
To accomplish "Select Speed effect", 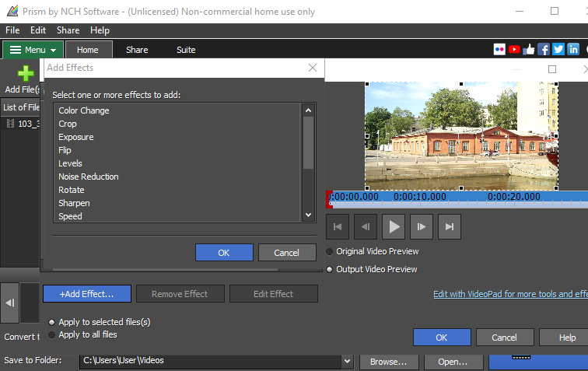I will [x=70, y=216].
